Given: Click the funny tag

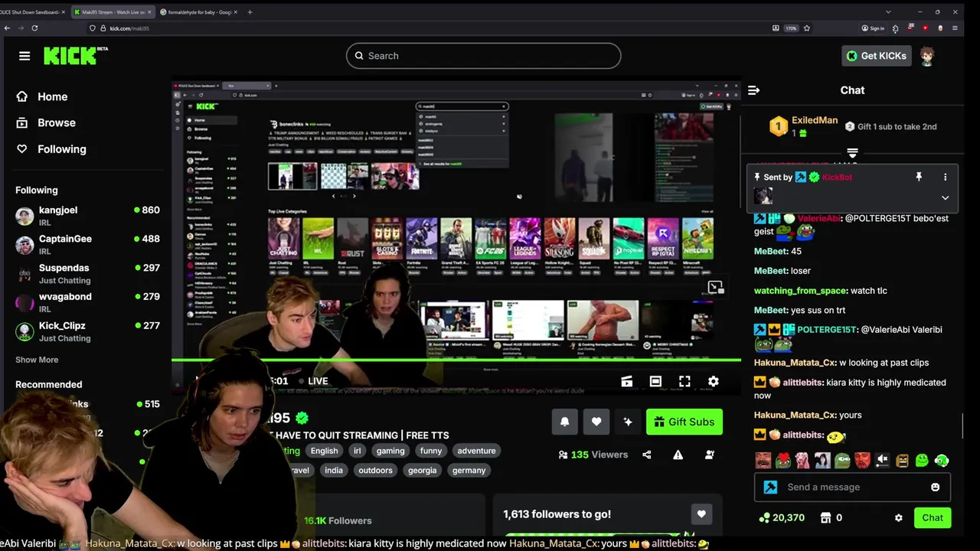Looking at the screenshot, I should (431, 451).
